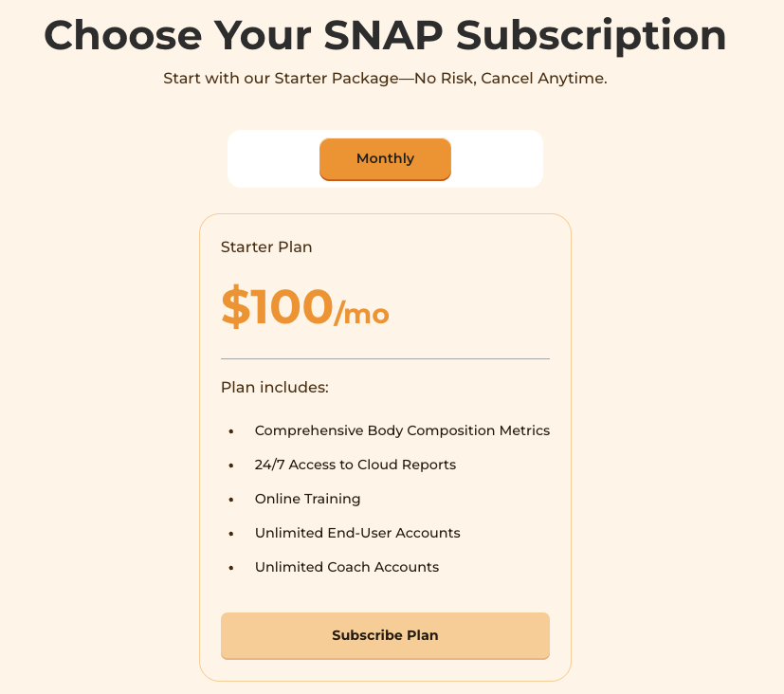
Task: Click the Plan includes: label
Action: pos(275,388)
